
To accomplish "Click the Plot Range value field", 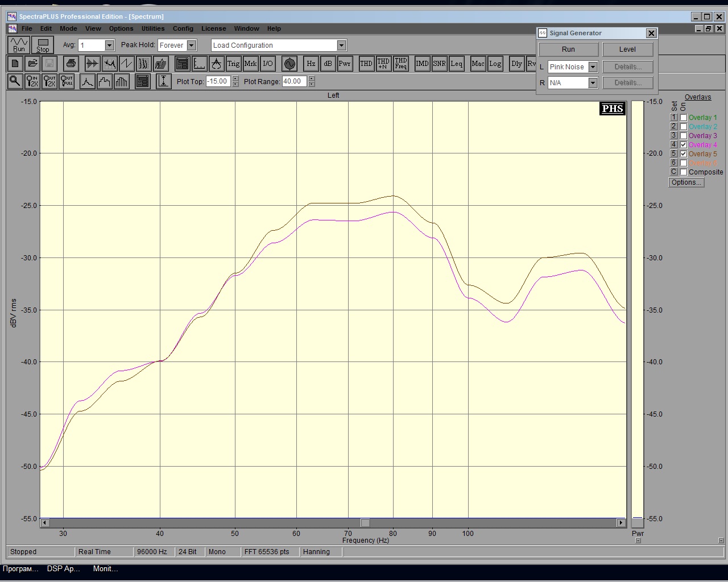I will click(295, 81).
